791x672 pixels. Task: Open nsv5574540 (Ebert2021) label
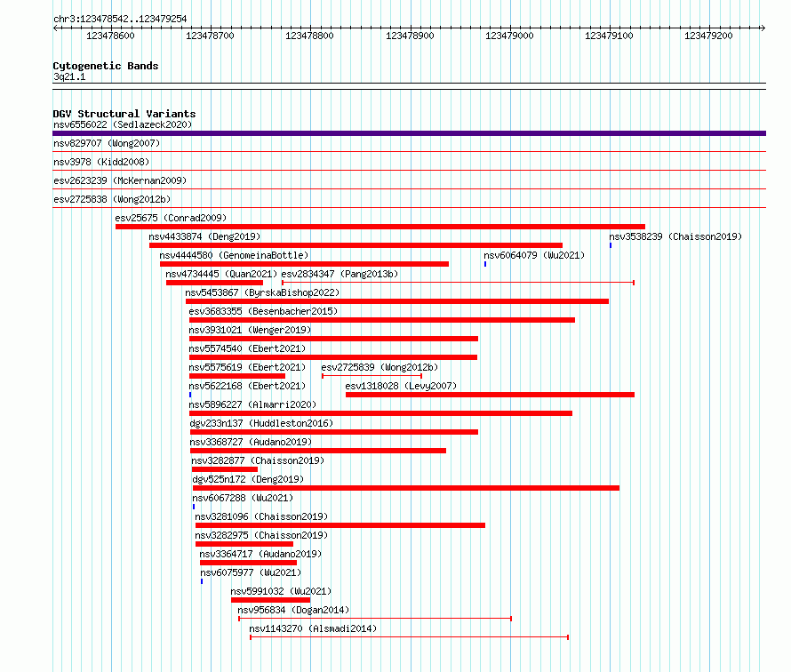(247, 348)
